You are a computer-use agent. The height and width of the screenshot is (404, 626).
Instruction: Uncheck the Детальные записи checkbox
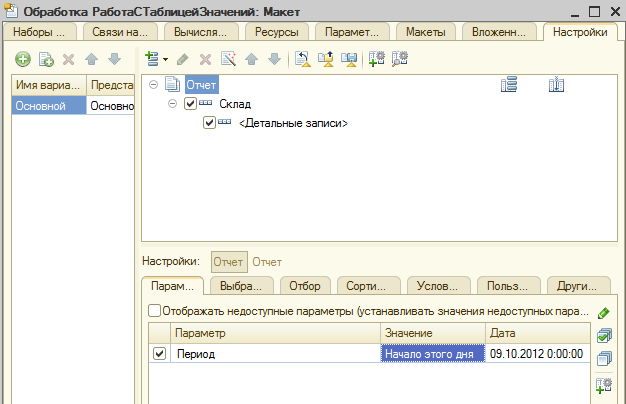(x=209, y=123)
